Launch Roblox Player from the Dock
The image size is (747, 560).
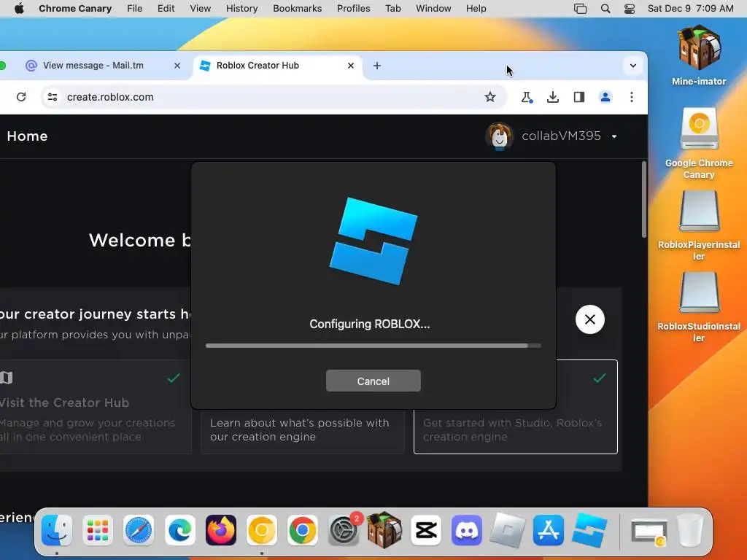pos(508,530)
